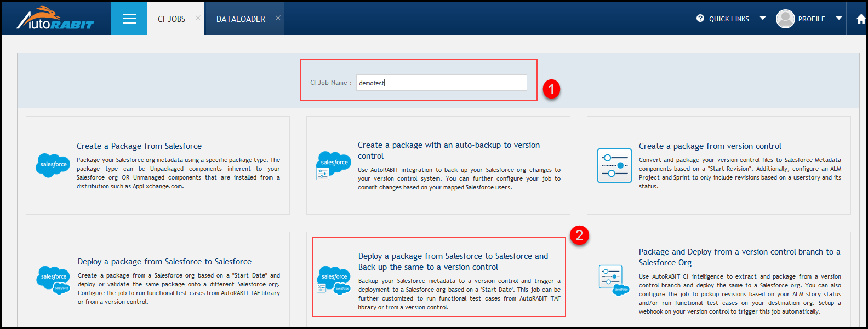Open the QUICK LINKS menu label
The image size is (868, 329).
point(729,19)
